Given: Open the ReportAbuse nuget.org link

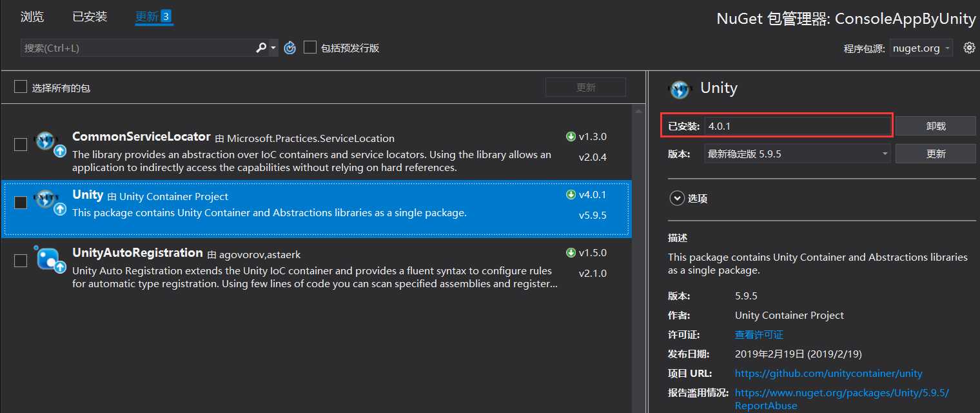Looking at the screenshot, I should (x=842, y=399).
